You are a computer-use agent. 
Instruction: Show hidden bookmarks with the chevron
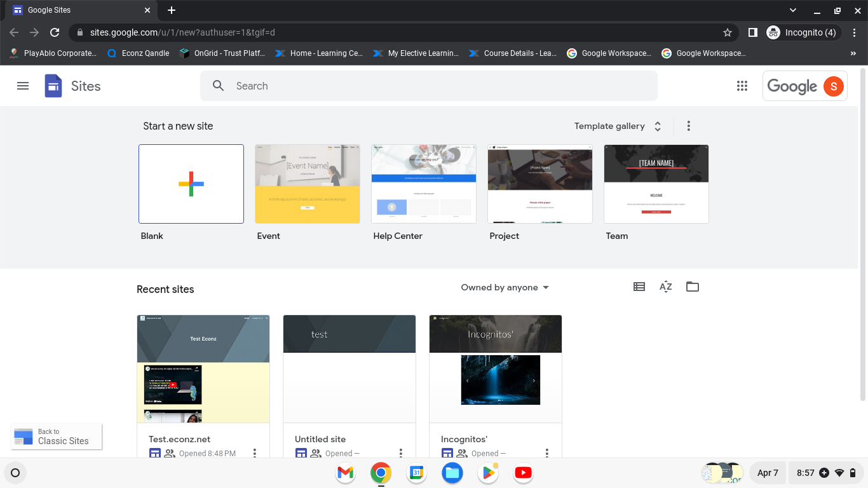click(x=853, y=53)
